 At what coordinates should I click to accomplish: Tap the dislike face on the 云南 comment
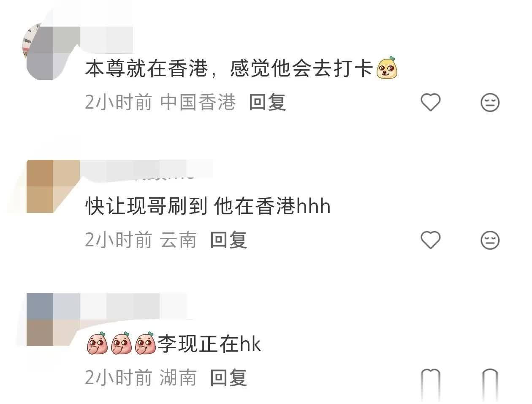click(490, 240)
